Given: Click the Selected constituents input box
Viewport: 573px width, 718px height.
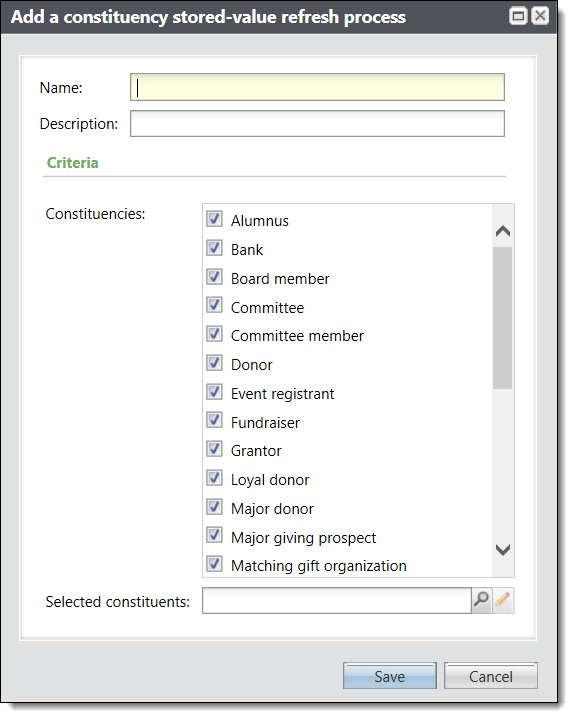Looking at the screenshot, I should pyautogui.click(x=337, y=601).
